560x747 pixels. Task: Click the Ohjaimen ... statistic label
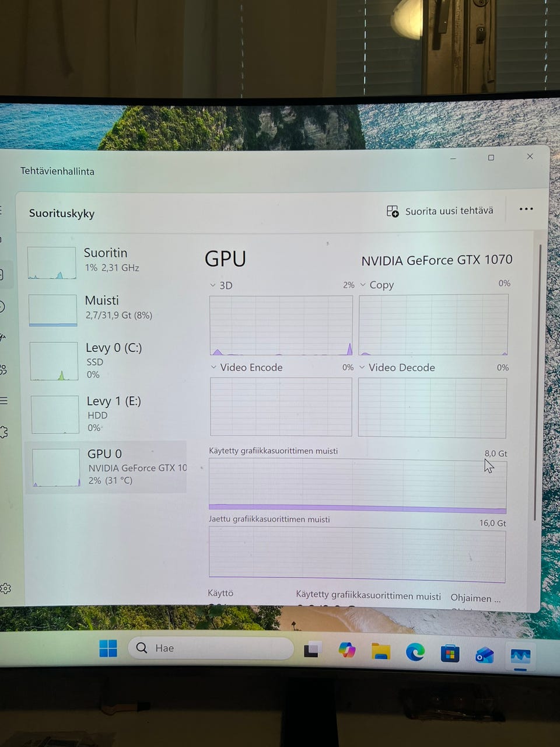coord(475,598)
